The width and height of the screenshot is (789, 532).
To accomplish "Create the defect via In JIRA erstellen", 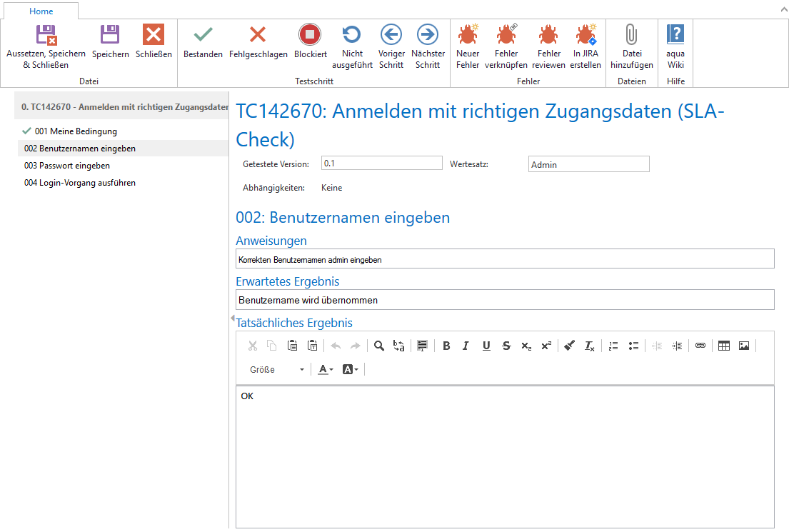I will click(586, 42).
